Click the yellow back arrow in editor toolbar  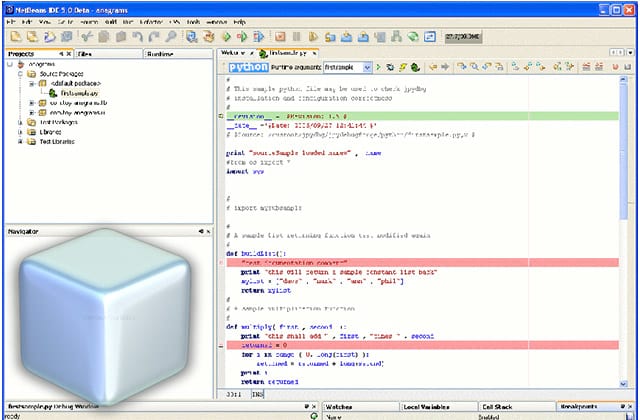[x=433, y=67]
